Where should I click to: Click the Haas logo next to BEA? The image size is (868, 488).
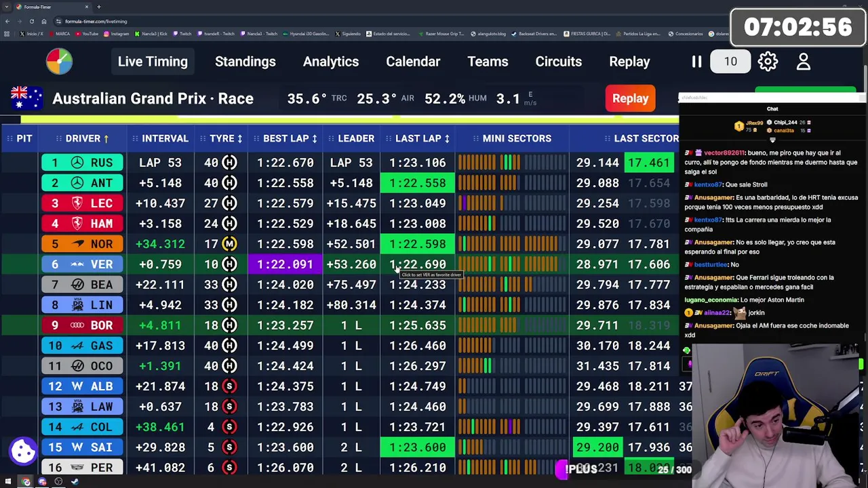[x=77, y=285]
